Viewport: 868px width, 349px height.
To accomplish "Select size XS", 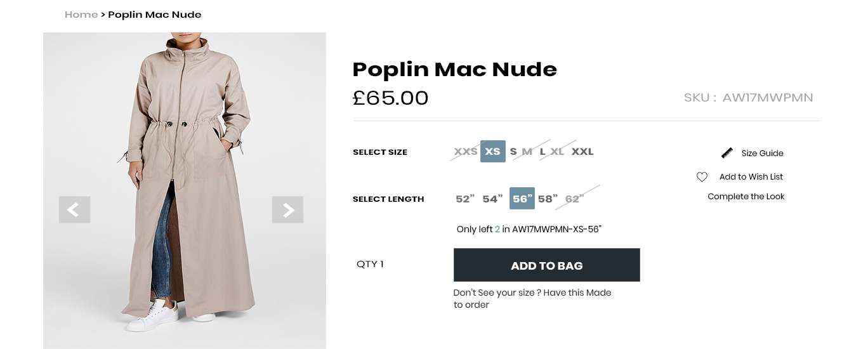I will click(x=492, y=152).
